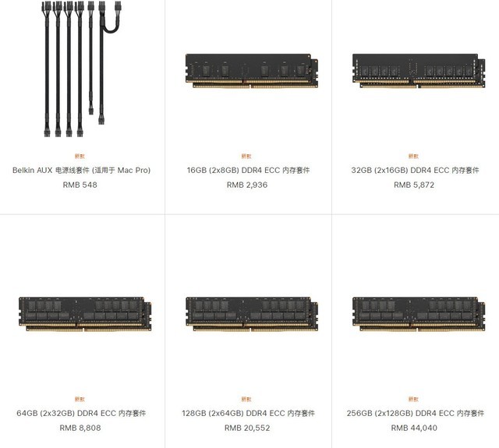The width and height of the screenshot is (499, 448).
Task: Open the 256GB DDR4 ECC memory image
Action: (x=419, y=314)
